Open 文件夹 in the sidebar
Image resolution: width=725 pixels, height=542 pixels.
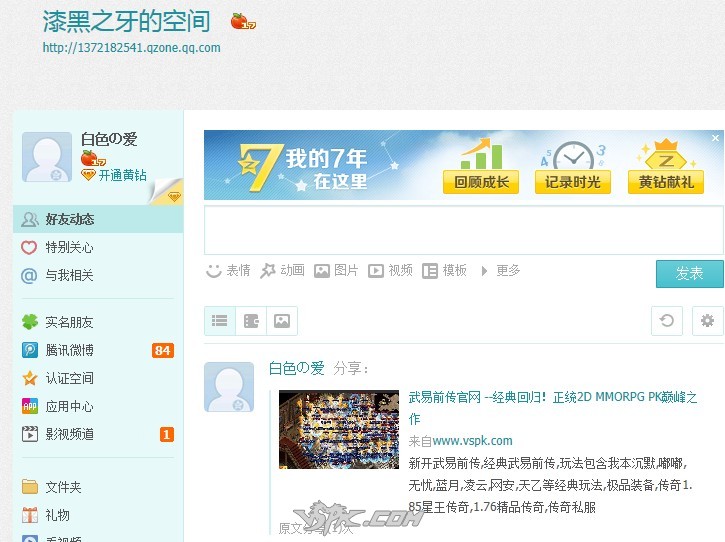click(x=98, y=487)
